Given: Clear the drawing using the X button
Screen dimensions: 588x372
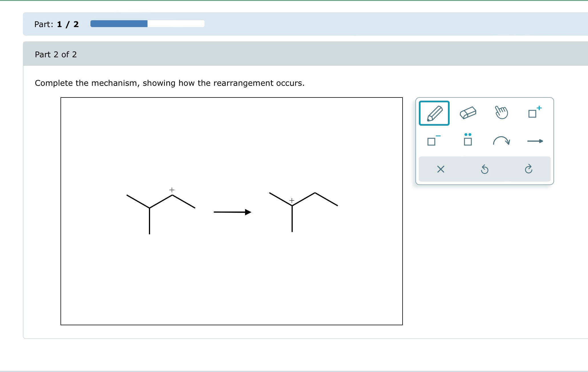Looking at the screenshot, I should 440,169.
